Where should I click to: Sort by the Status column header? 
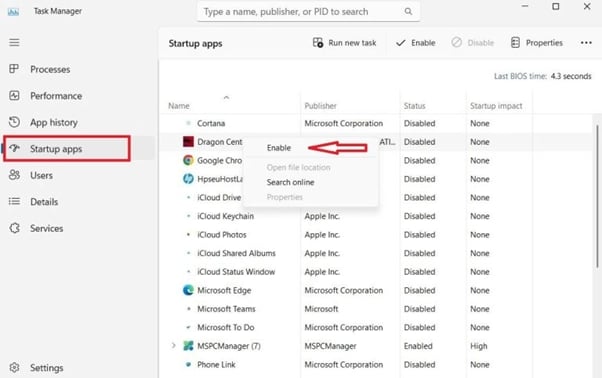point(414,106)
